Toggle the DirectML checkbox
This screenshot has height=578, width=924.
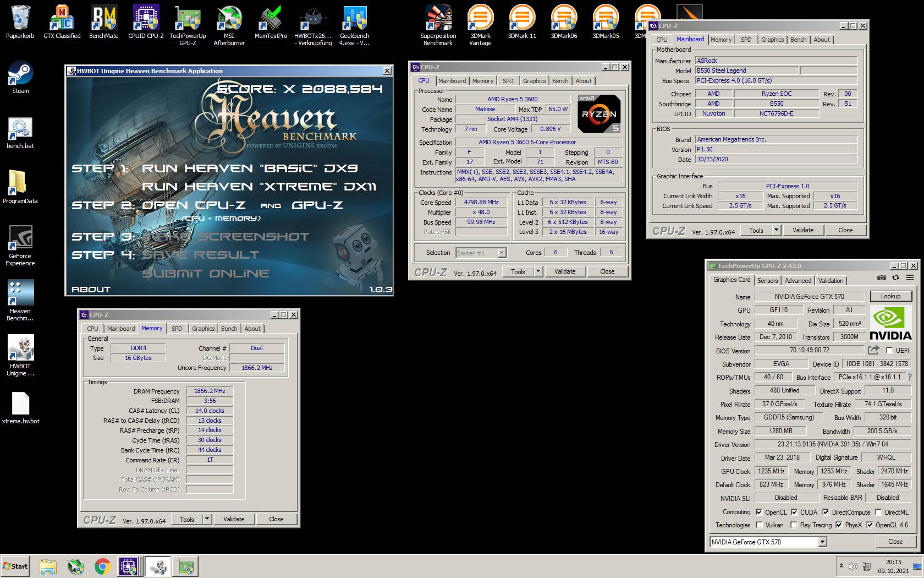pyautogui.click(x=878, y=512)
